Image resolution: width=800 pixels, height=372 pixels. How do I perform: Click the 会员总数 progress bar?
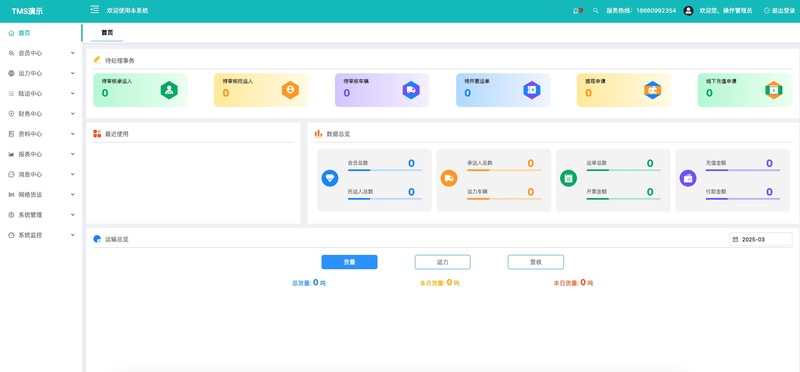click(x=385, y=170)
